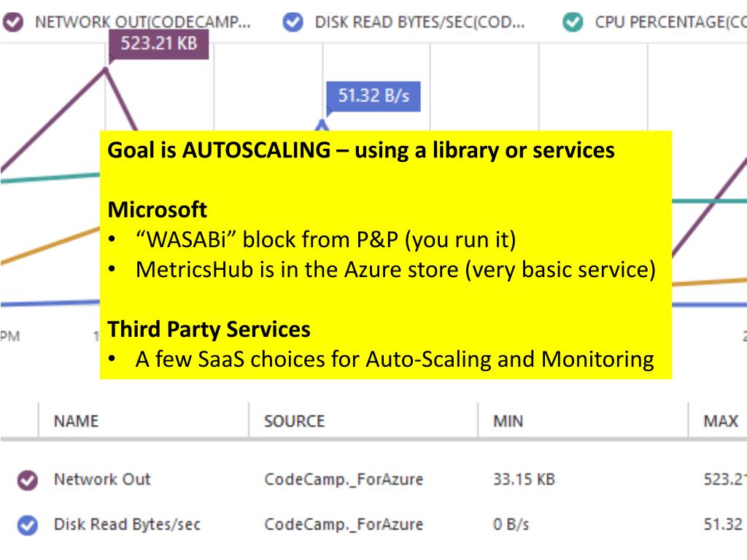Select the 51.32 B/s data tooltip
This screenshot has height=560, width=747.
point(373,96)
